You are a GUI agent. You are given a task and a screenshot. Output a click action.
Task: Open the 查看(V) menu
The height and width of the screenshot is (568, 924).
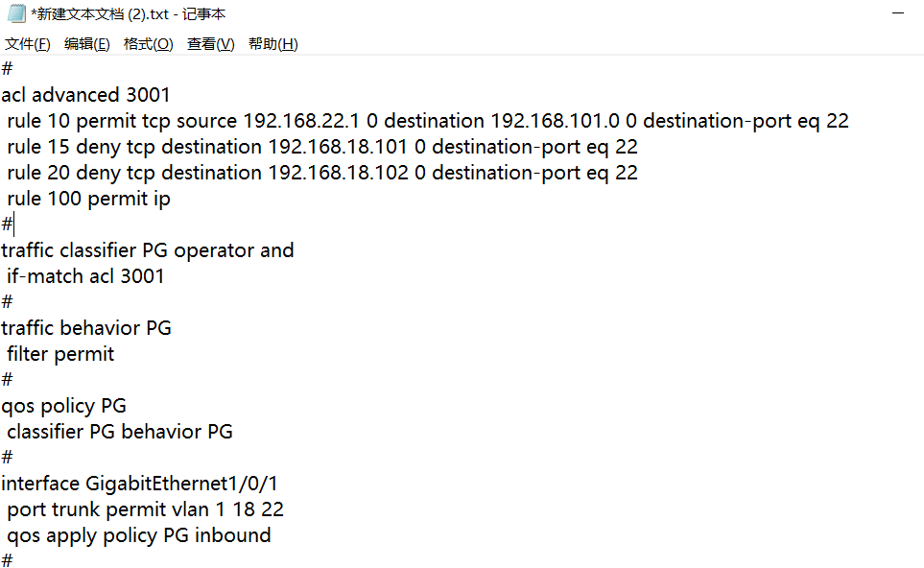[x=210, y=44]
